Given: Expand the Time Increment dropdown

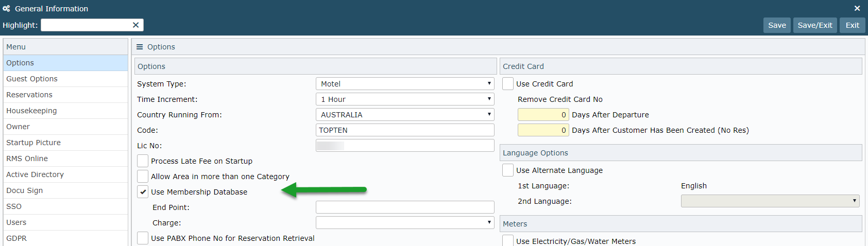Looking at the screenshot, I should (404, 99).
